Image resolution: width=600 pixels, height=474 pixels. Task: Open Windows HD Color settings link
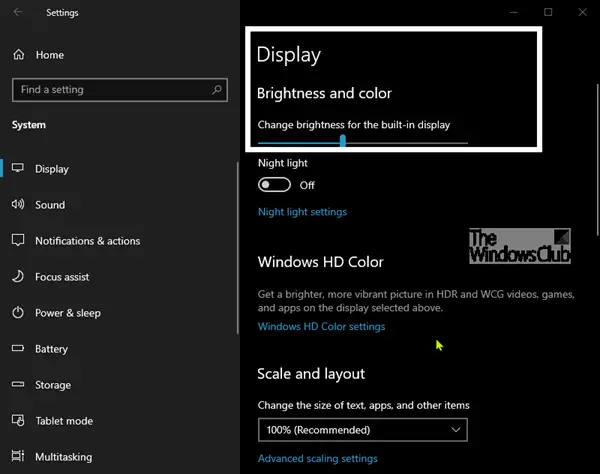pyautogui.click(x=321, y=327)
